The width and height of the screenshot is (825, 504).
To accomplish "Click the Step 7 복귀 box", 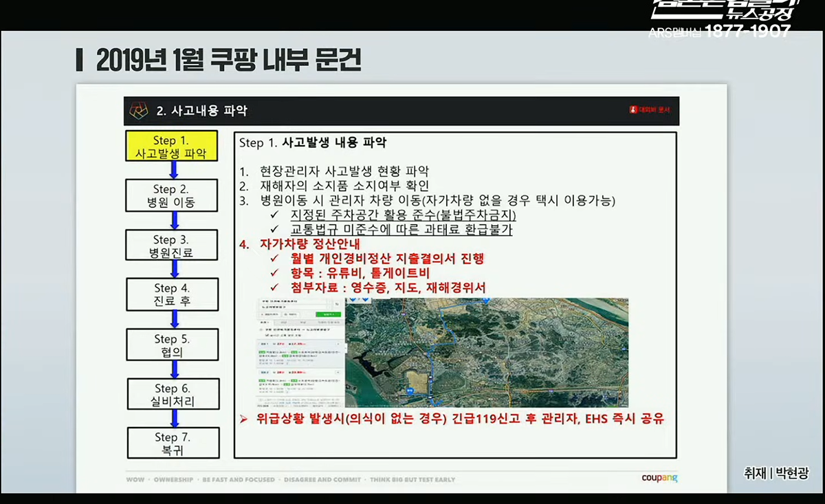I will pyautogui.click(x=173, y=443).
